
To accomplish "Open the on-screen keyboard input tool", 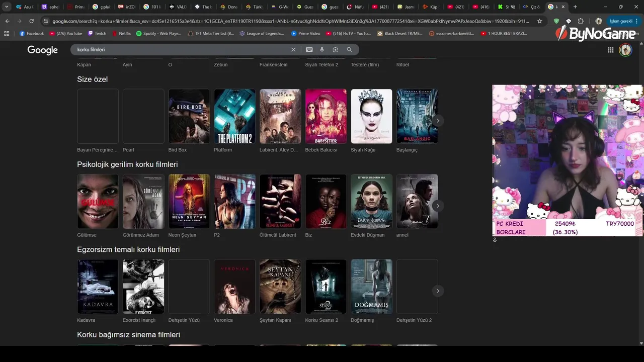I will pyautogui.click(x=309, y=50).
